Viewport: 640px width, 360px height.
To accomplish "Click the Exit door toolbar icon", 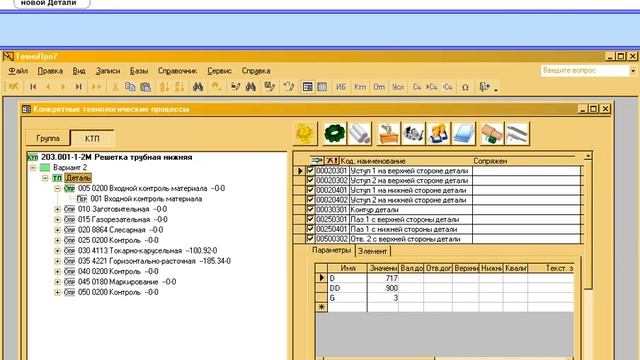I will [484, 87].
